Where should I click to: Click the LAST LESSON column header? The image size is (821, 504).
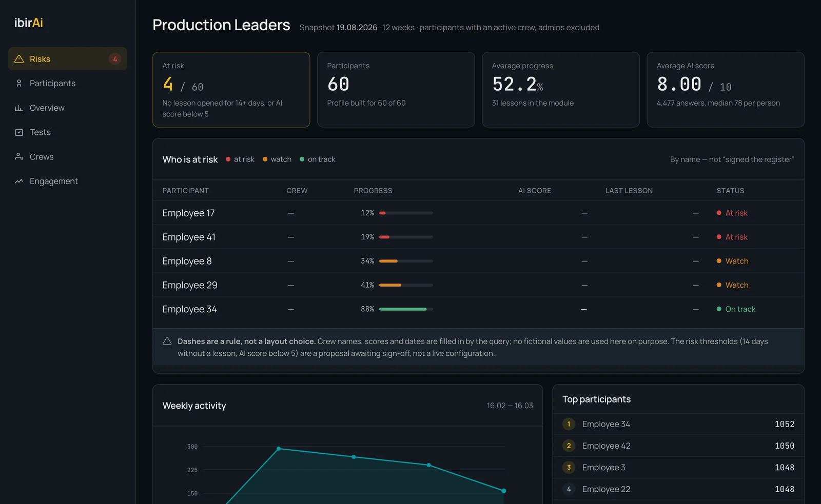point(629,191)
